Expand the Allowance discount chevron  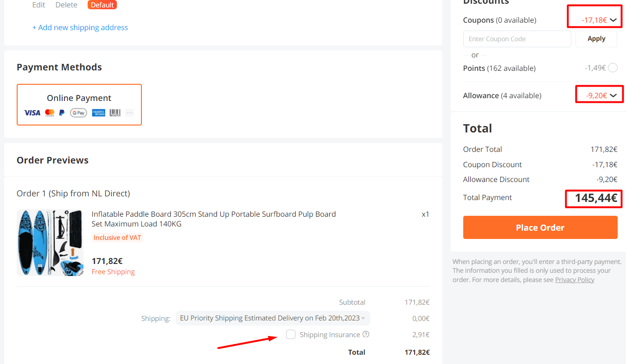(x=613, y=96)
